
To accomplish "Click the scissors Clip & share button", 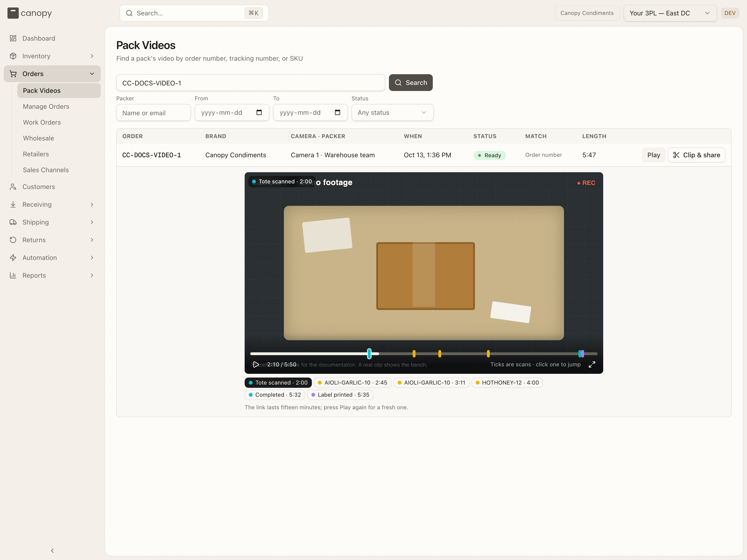I will pos(696,155).
